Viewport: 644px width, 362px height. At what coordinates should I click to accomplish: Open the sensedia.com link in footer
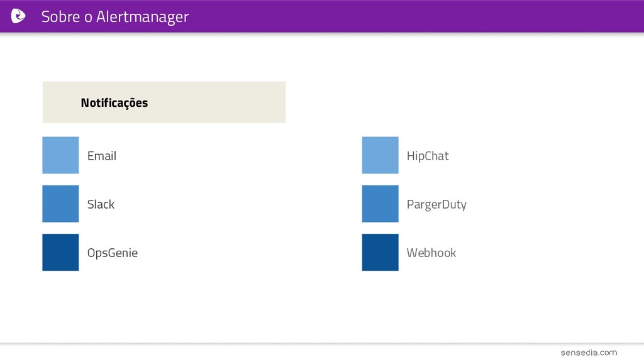[589, 353]
